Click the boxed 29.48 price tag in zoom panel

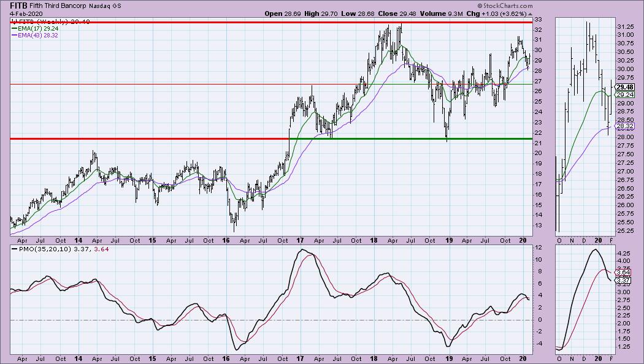coord(625,87)
